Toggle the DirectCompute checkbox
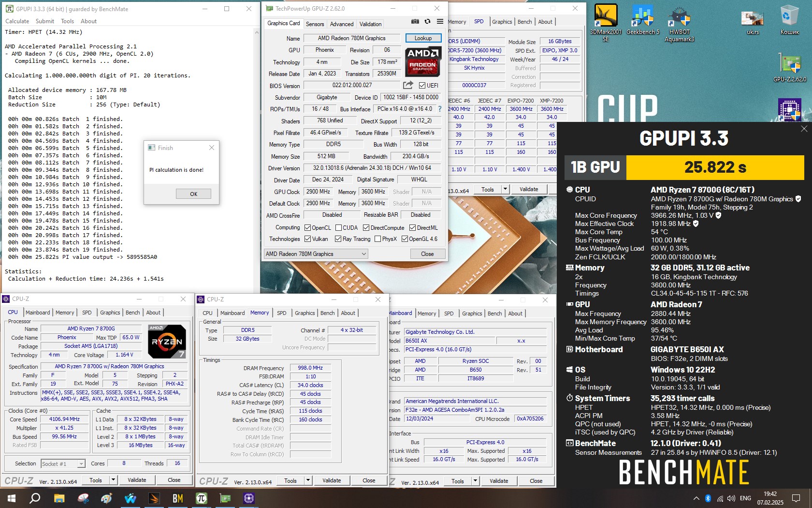The height and width of the screenshot is (508, 812). click(x=366, y=228)
